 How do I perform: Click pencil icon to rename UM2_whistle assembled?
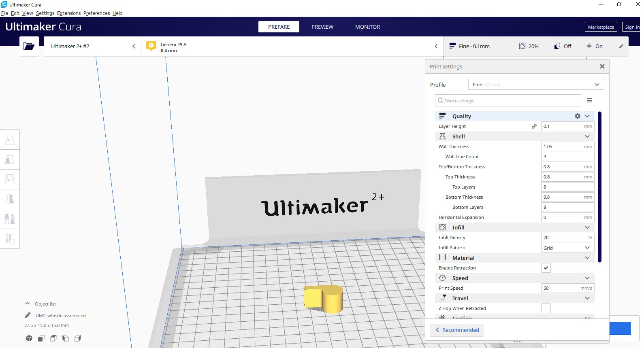tap(28, 315)
